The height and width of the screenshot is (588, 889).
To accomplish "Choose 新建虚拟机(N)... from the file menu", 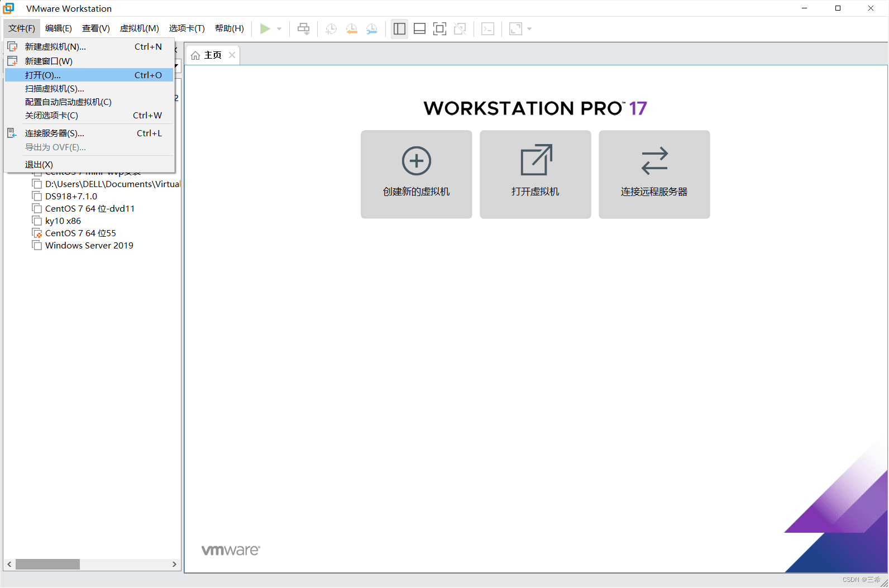I will pyautogui.click(x=89, y=47).
